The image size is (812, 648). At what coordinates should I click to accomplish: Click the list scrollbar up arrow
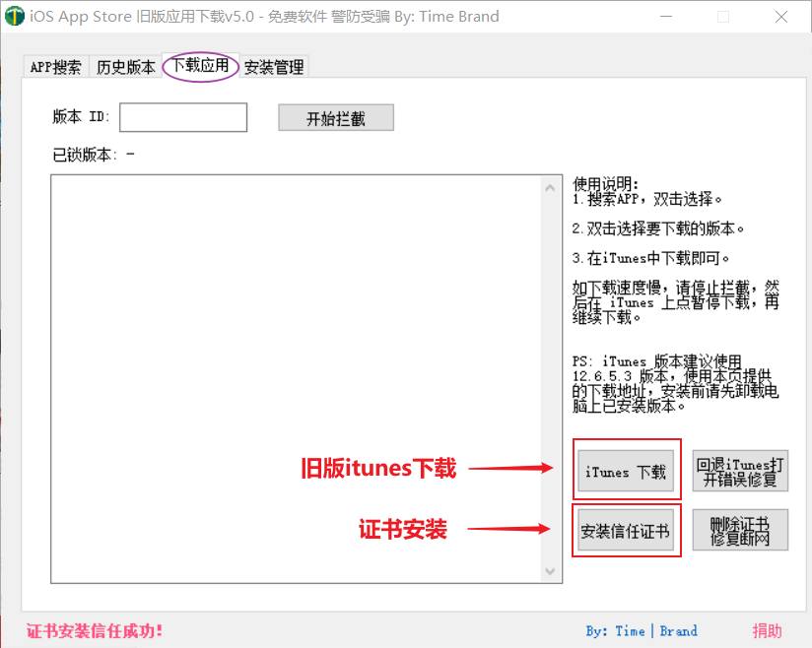tap(551, 188)
